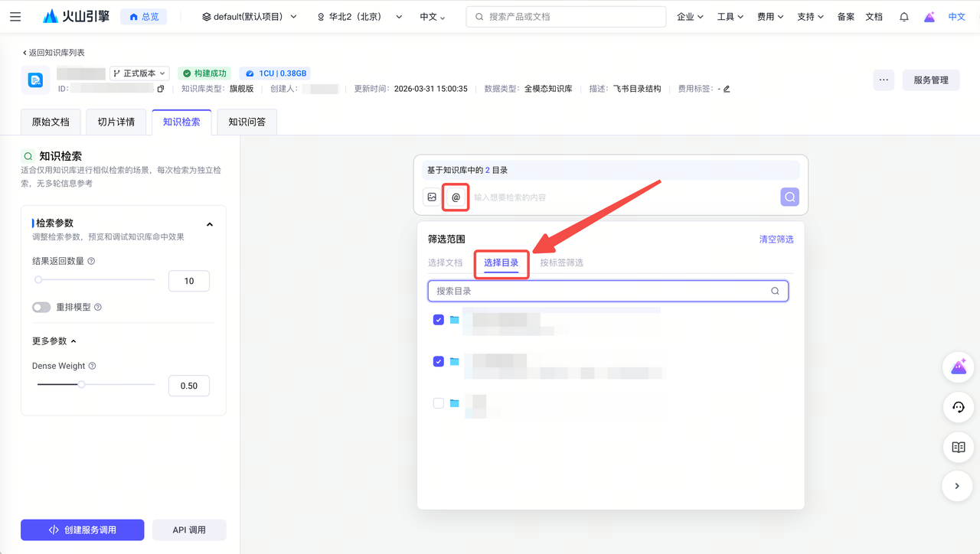Viewport: 980px width, 554px height.
Task: Adjust the Dense Weight slider
Action: (x=81, y=384)
